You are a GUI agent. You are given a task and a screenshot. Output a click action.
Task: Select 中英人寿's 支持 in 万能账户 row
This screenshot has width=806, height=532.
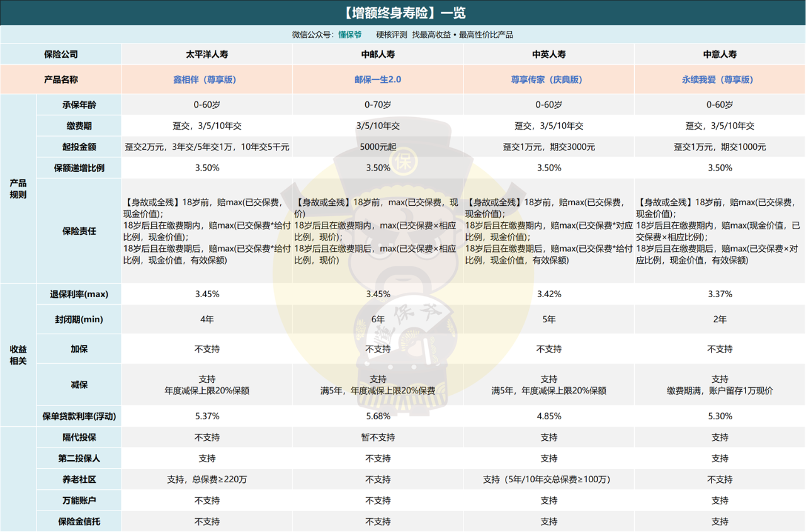tap(549, 501)
